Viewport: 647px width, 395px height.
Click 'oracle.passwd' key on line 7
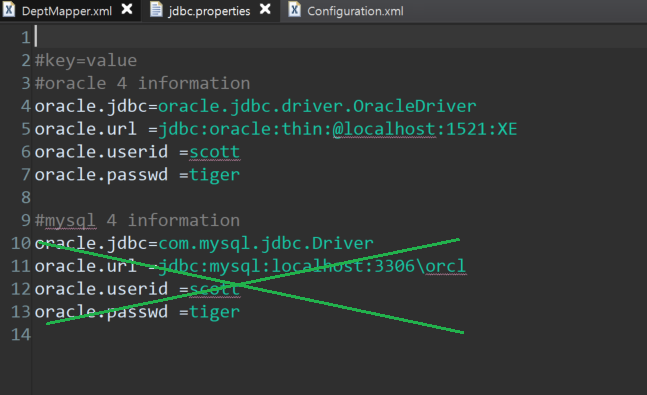101,175
